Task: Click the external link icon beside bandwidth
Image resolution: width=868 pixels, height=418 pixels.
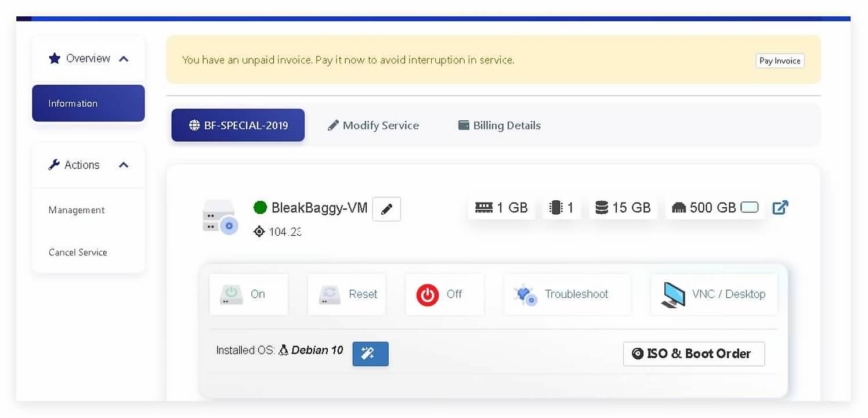Action: (x=780, y=207)
